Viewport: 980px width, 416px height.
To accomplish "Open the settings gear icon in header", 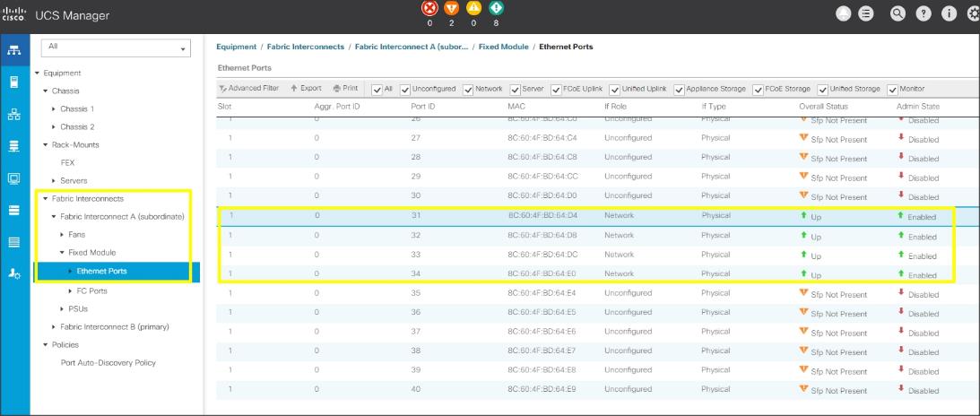I will (x=973, y=14).
